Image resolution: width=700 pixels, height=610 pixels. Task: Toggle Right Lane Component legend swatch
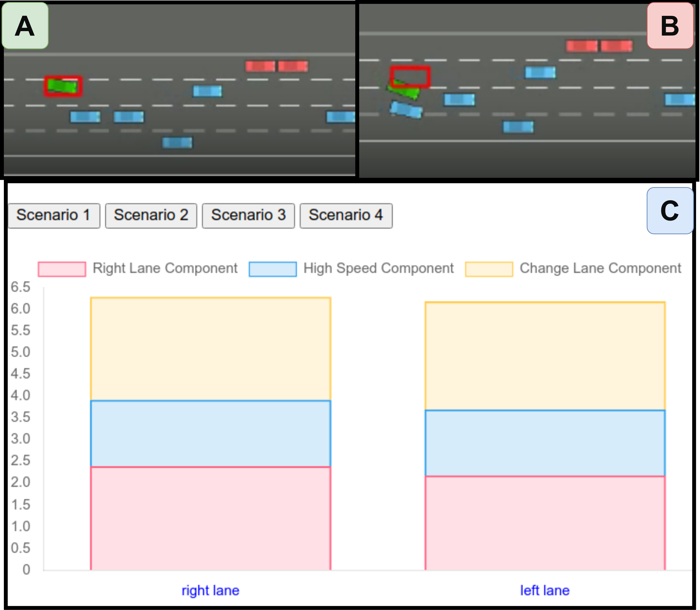pyautogui.click(x=62, y=269)
